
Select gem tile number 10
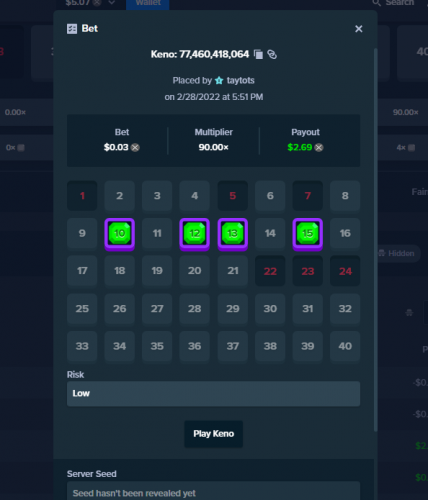pyautogui.click(x=120, y=234)
